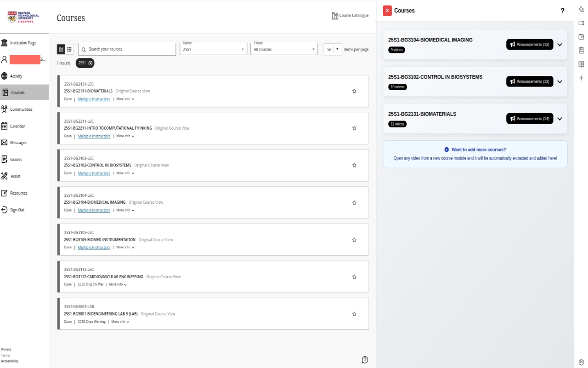
Task: Open Announcements (12) for Control in Biosystems
Action: pos(530,81)
